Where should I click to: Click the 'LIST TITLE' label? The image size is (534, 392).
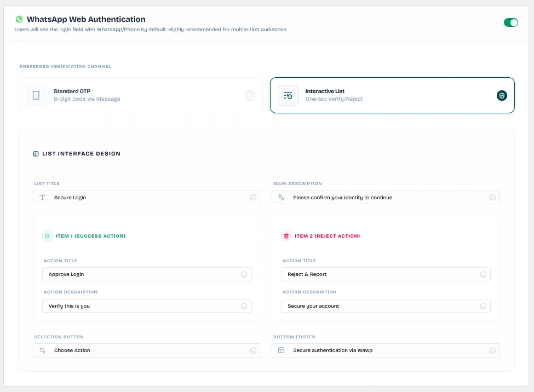click(x=47, y=183)
